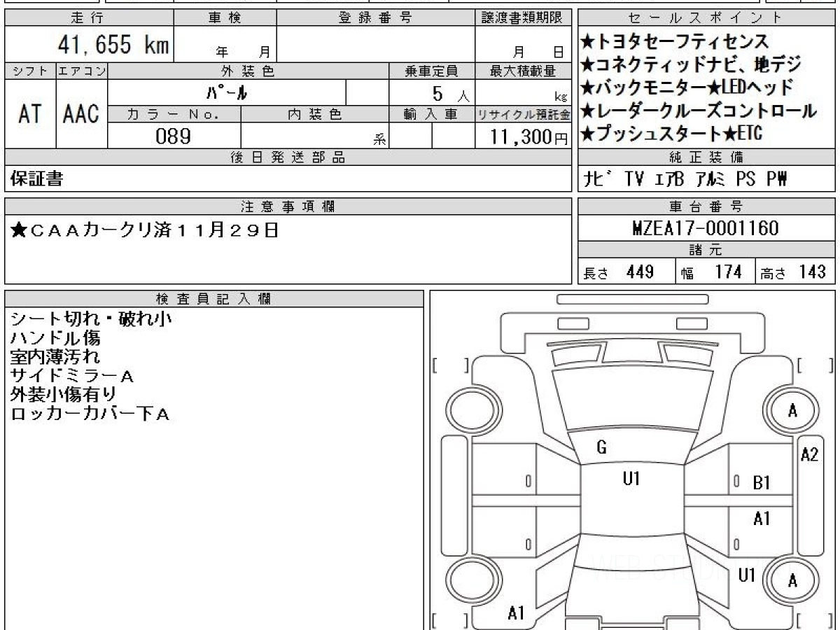Click the G mark on the windshield diagram
The height and width of the screenshot is (630, 840).
coord(602,448)
